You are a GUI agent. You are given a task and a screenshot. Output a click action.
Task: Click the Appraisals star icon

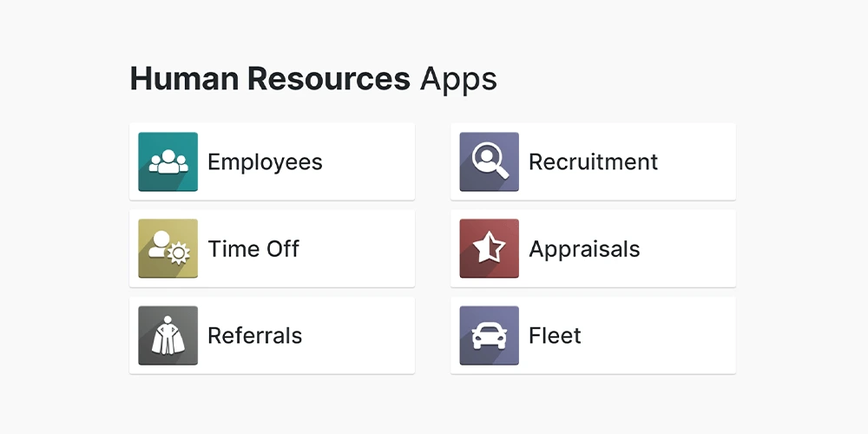[489, 248]
